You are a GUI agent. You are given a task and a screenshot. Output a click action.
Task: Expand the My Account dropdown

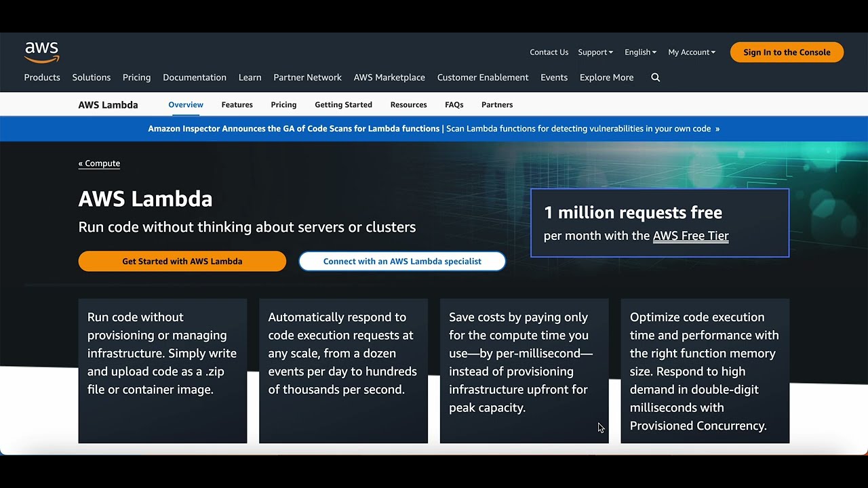692,52
